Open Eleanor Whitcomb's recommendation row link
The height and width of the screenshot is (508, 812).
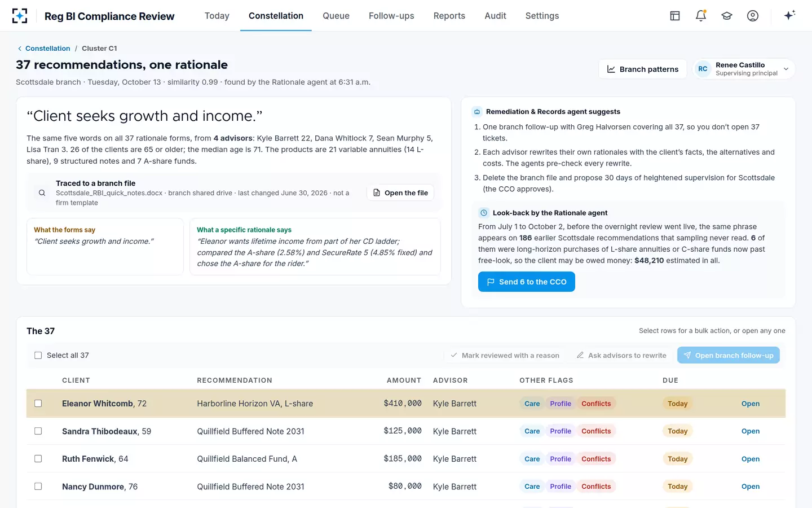click(751, 404)
